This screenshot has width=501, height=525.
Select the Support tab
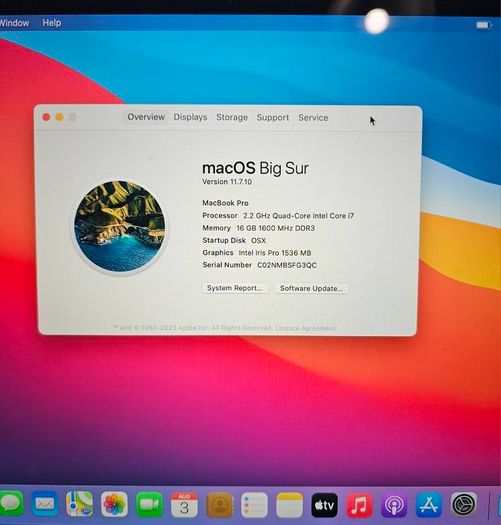coord(273,118)
